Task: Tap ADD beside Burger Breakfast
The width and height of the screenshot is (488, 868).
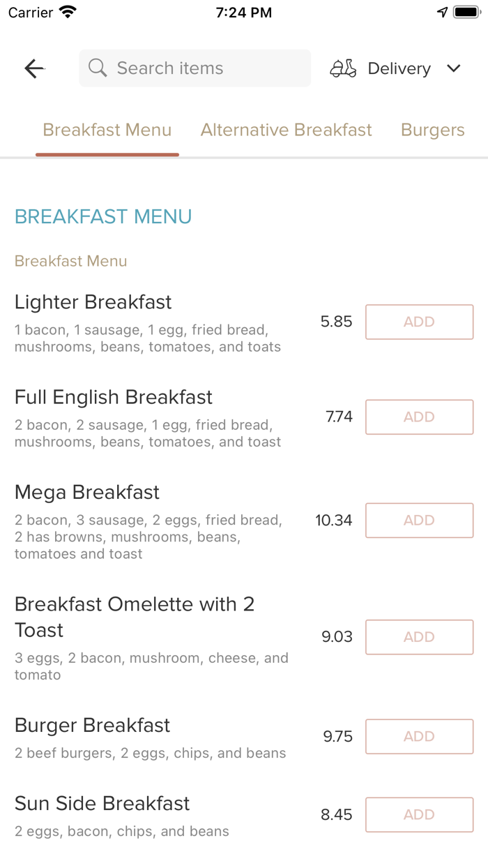Action: pos(419,736)
